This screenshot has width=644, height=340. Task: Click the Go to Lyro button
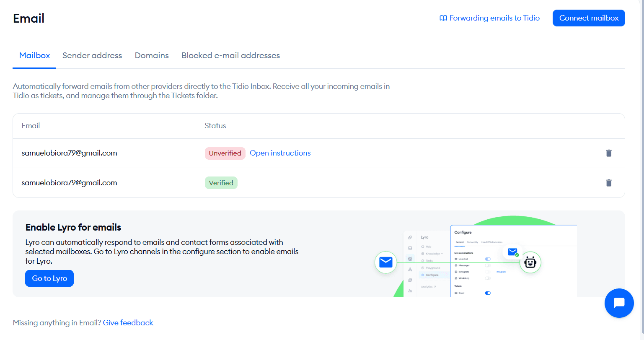tap(49, 278)
